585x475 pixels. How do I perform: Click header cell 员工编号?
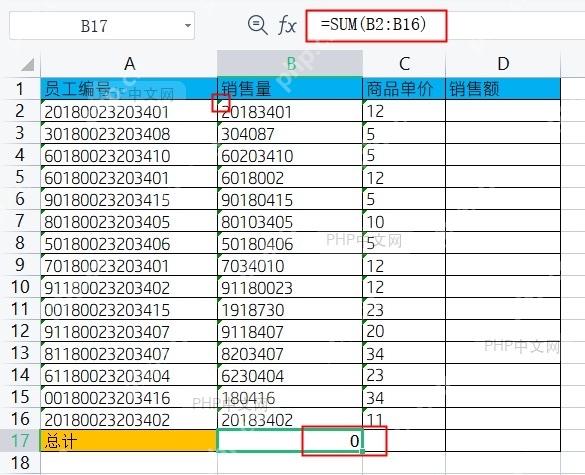(x=129, y=88)
